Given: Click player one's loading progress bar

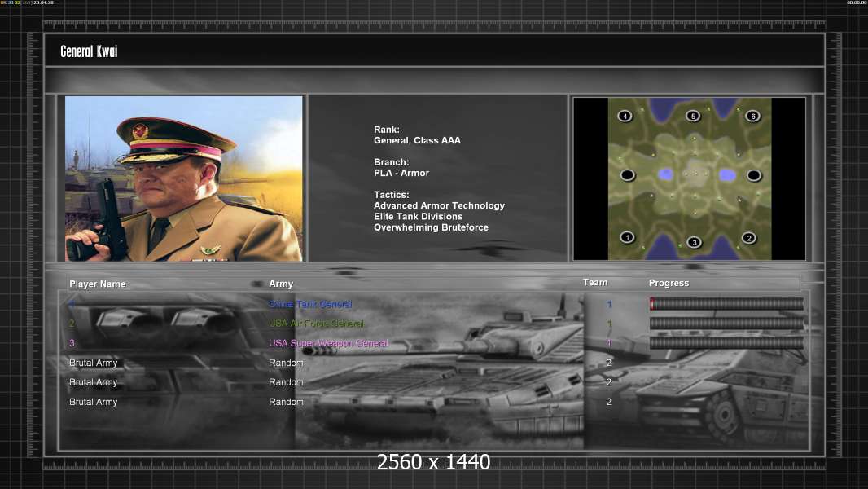Looking at the screenshot, I should [x=727, y=303].
